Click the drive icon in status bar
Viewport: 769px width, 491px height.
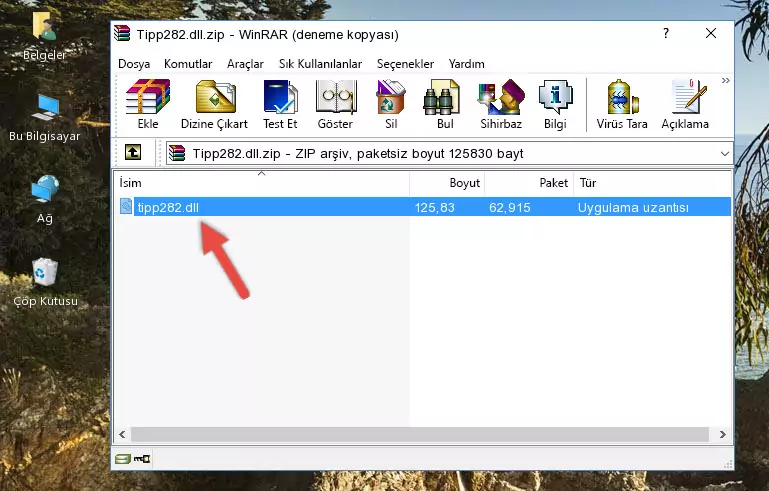(123, 459)
